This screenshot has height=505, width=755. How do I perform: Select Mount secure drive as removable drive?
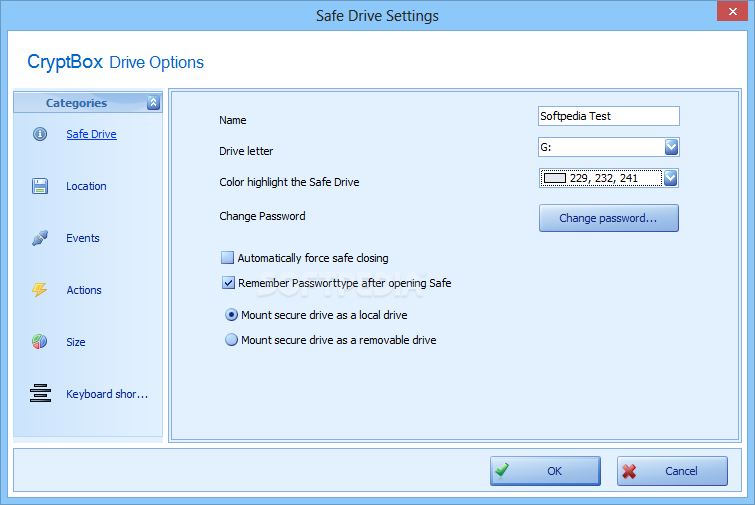[231, 340]
